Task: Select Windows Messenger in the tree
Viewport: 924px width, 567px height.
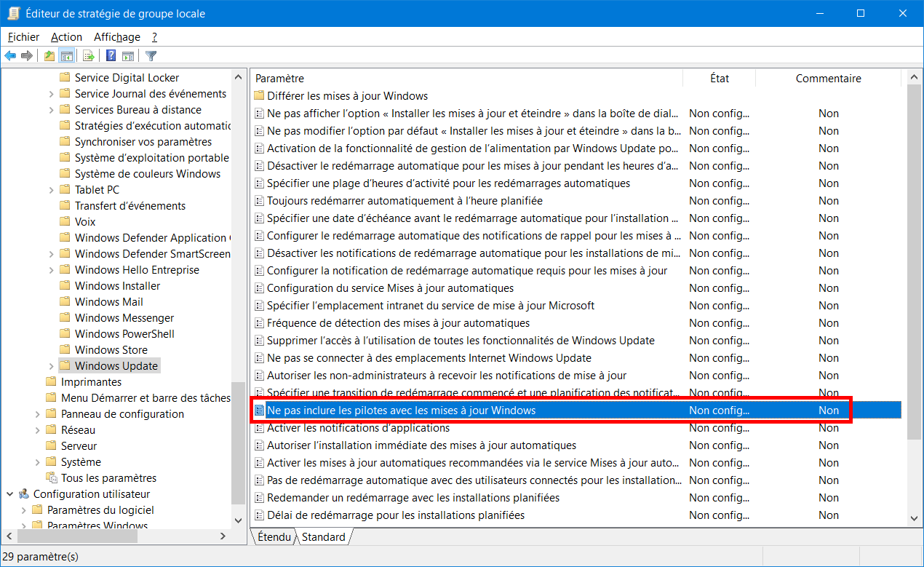Action: point(124,318)
